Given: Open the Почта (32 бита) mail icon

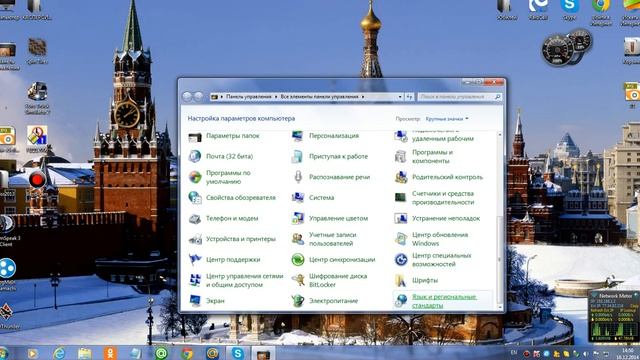Looking at the screenshot, I should [195, 156].
